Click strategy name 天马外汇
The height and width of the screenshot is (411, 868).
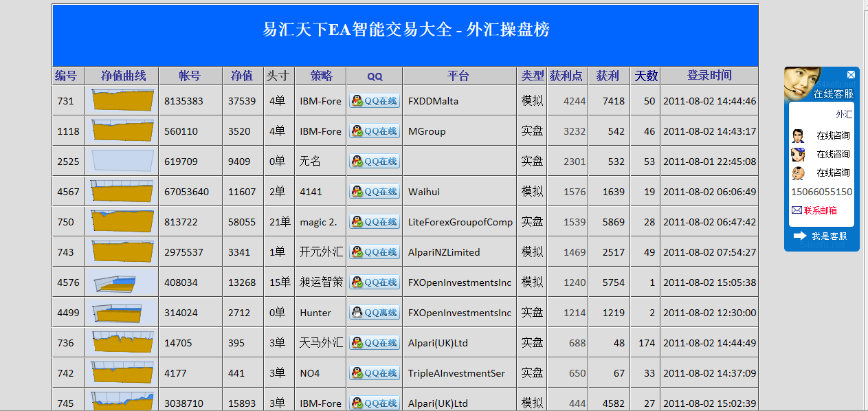pyautogui.click(x=321, y=343)
